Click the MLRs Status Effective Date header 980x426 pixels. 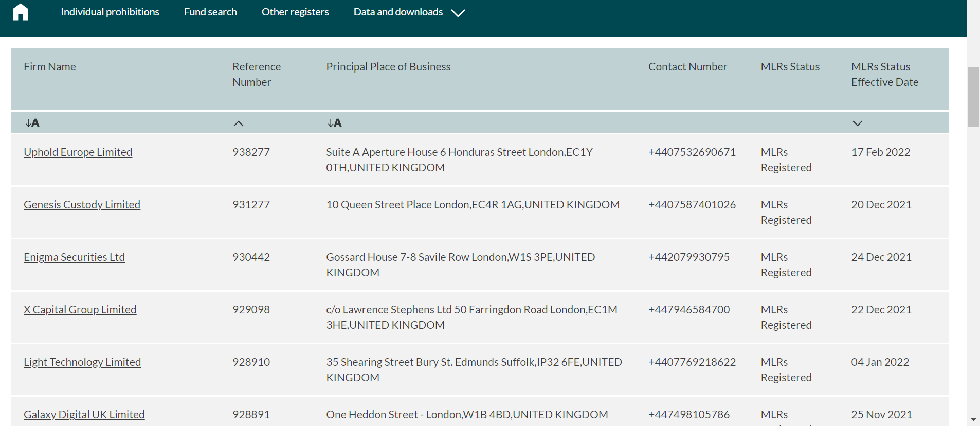click(884, 75)
